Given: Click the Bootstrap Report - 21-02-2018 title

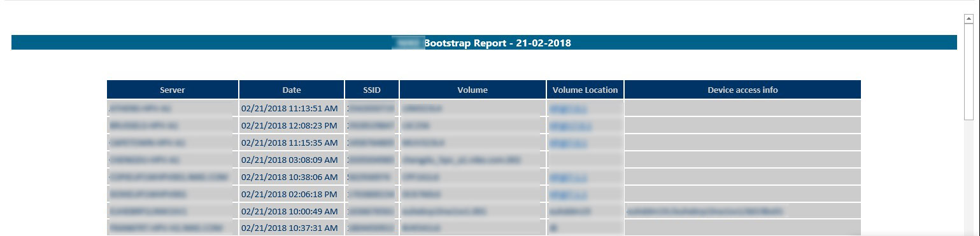Looking at the screenshot, I should (497, 43).
